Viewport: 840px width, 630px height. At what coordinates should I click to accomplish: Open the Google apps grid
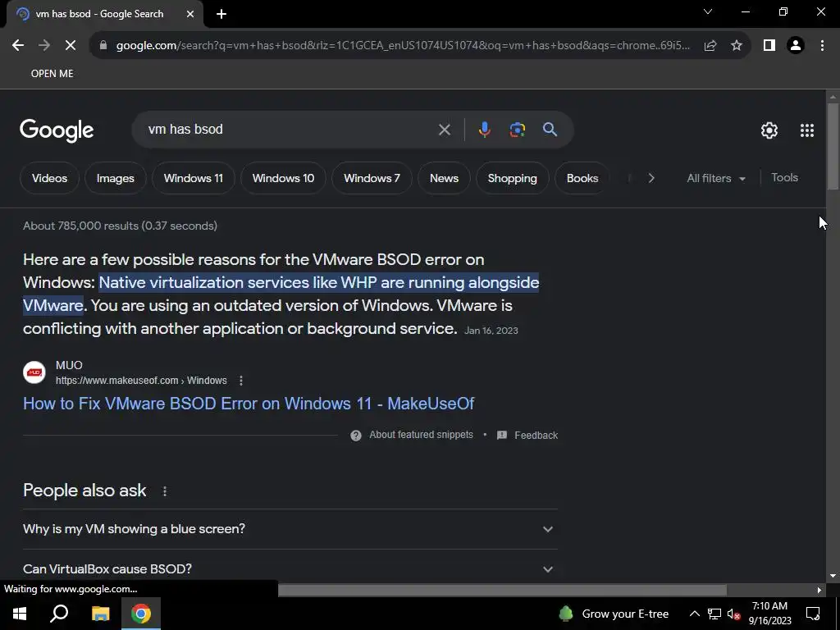pyautogui.click(x=807, y=130)
